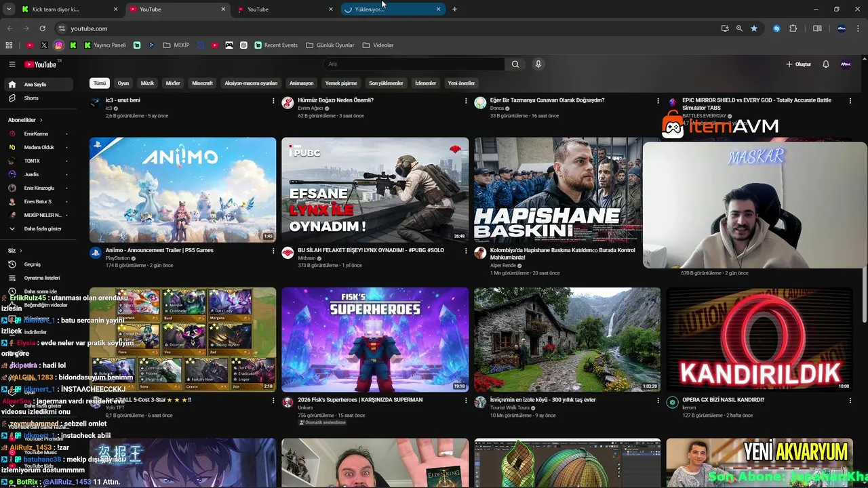Select the Oyun filter chip

click(x=123, y=83)
